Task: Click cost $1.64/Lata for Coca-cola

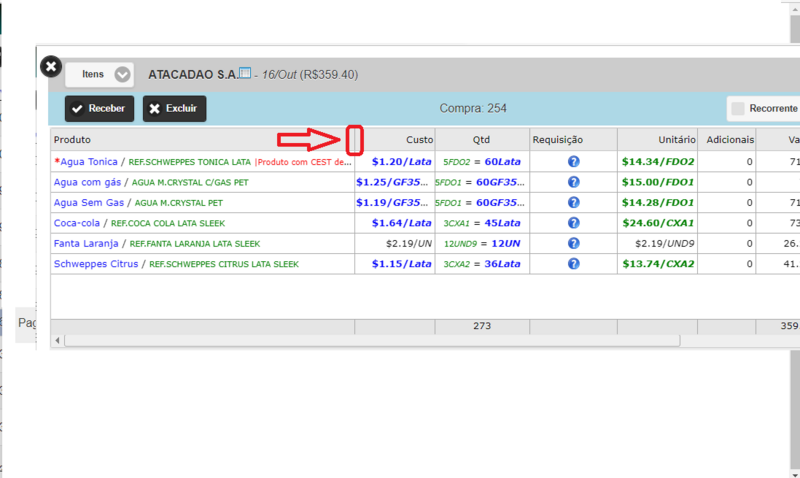Action: pyautogui.click(x=402, y=223)
